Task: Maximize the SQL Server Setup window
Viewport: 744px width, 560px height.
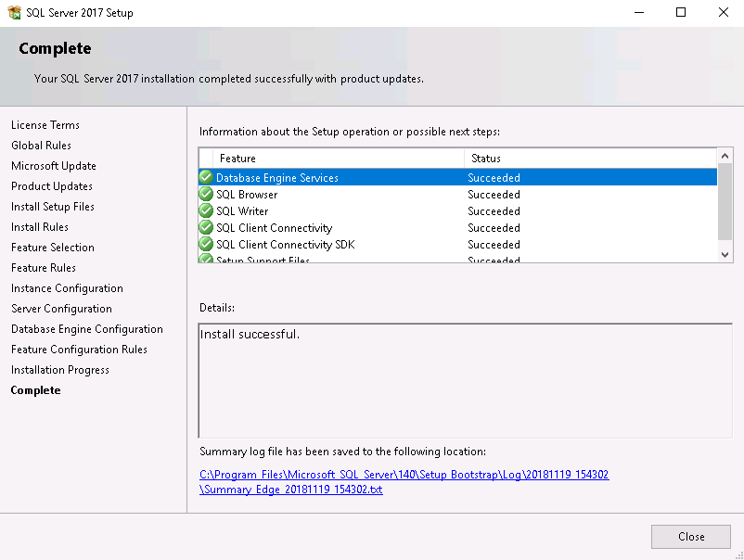Action: pyautogui.click(x=681, y=12)
